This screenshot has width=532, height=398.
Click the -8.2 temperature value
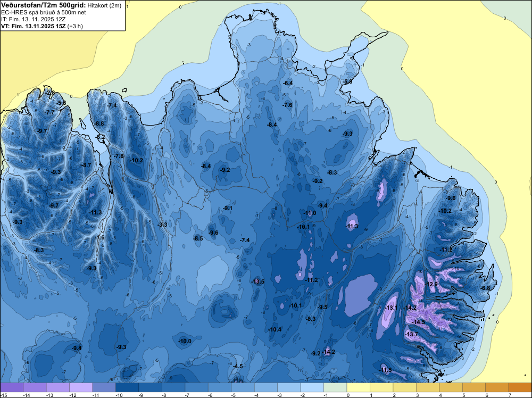[x=100, y=137]
